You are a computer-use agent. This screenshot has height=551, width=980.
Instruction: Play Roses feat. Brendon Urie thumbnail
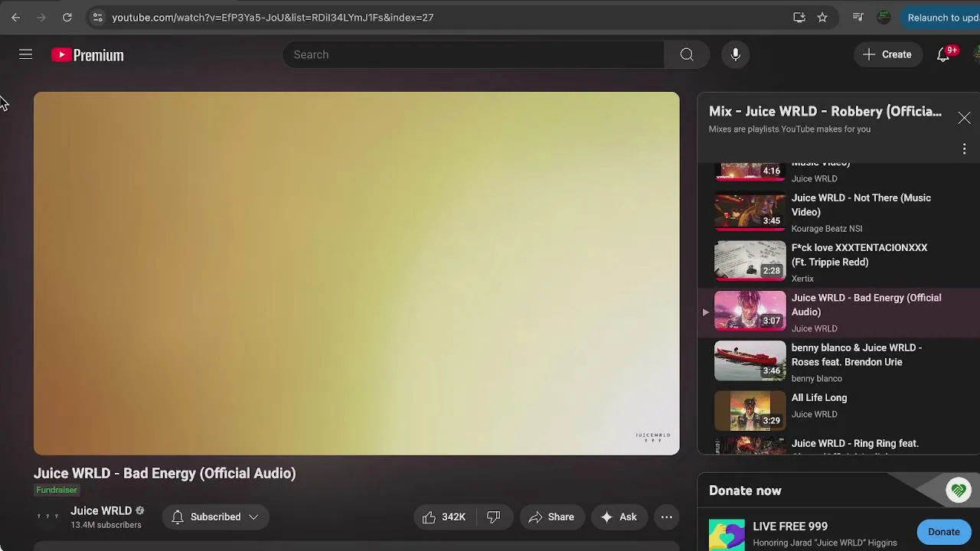(750, 360)
